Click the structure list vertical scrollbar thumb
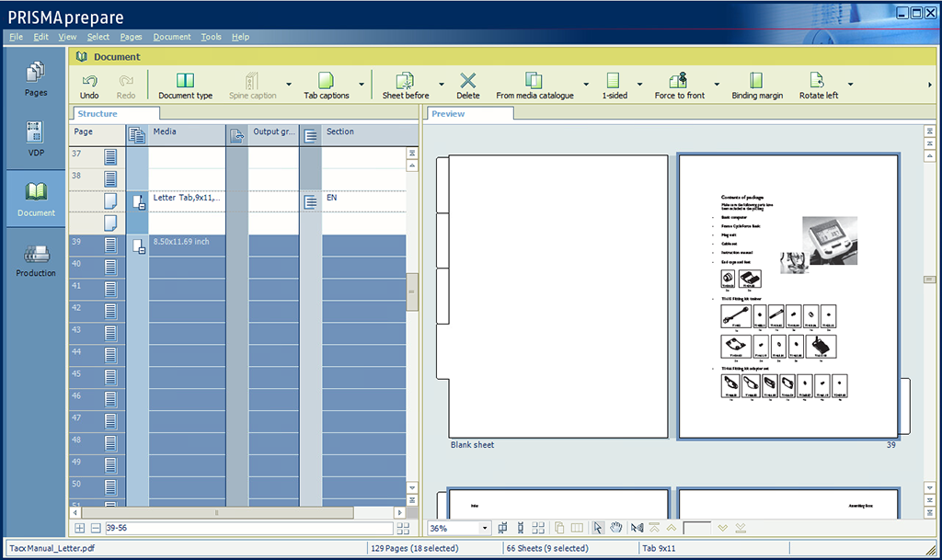Screen dimensions: 942x560 click(412, 291)
